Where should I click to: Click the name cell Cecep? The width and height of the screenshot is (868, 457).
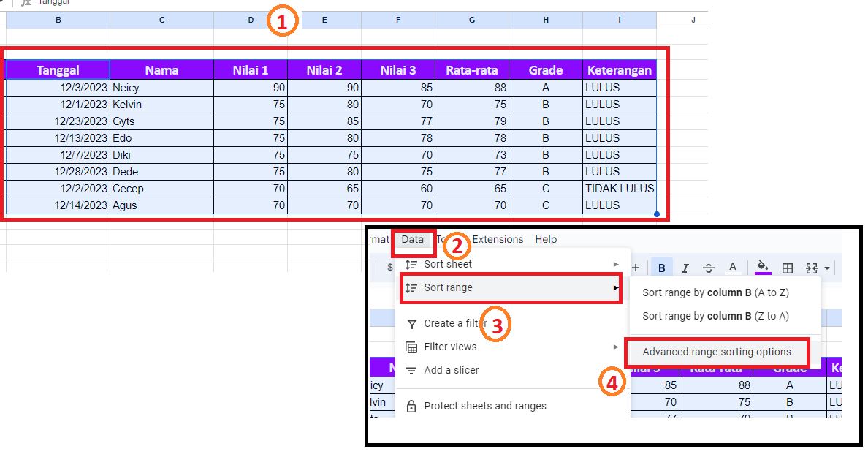pos(161,189)
